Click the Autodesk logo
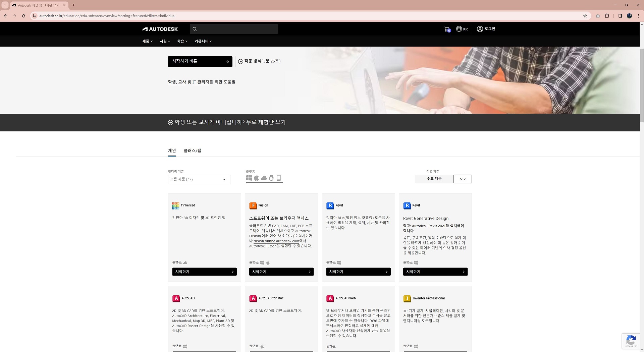This screenshot has height=352, width=644. coord(160,29)
